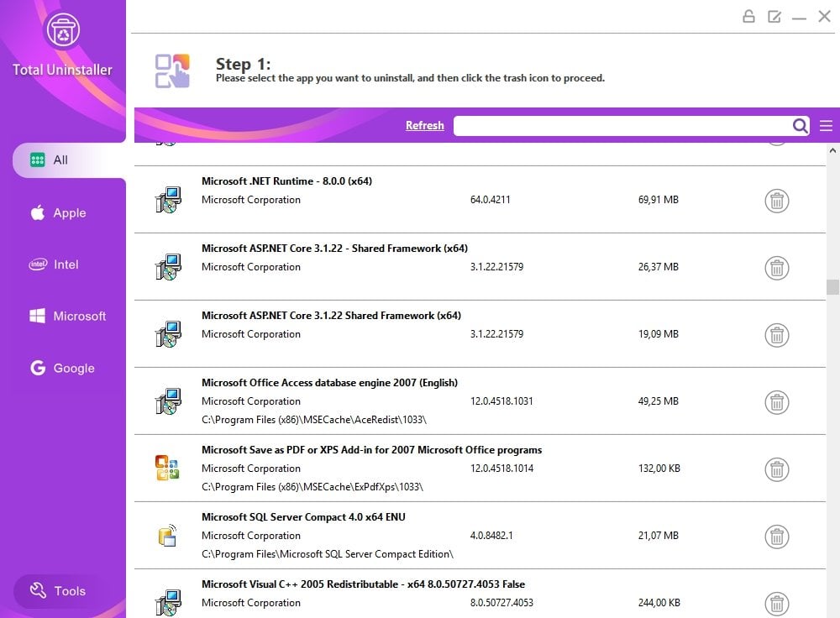840x618 pixels.
Task: Select the Microsoft SQL Server Compact 4.0 entry
Action: (x=303, y=517)
